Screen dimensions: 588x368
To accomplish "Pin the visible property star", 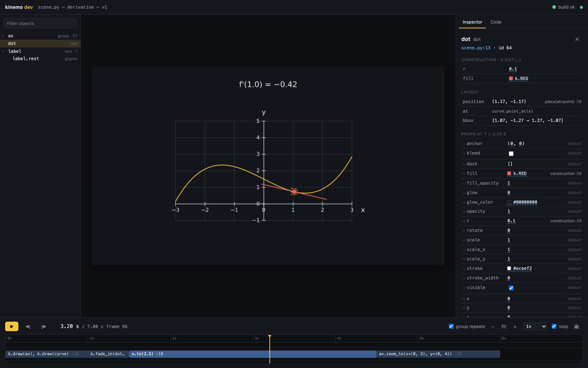I will [464, 288].
